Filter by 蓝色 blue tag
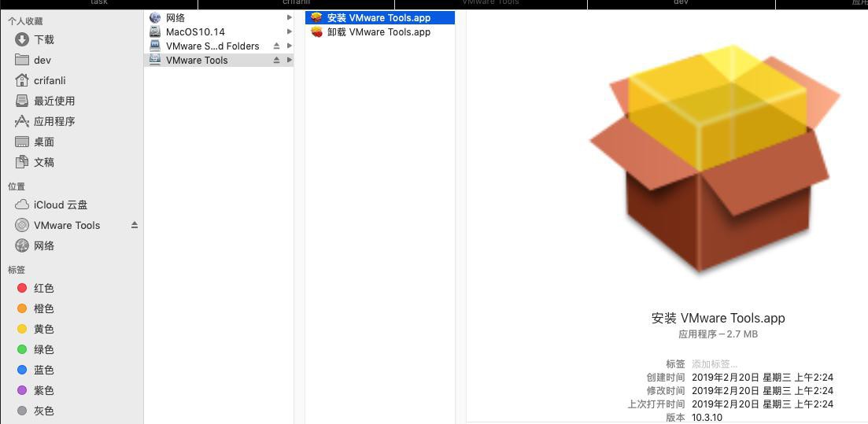Screen dimensions: 868x424 coord(22,370)
